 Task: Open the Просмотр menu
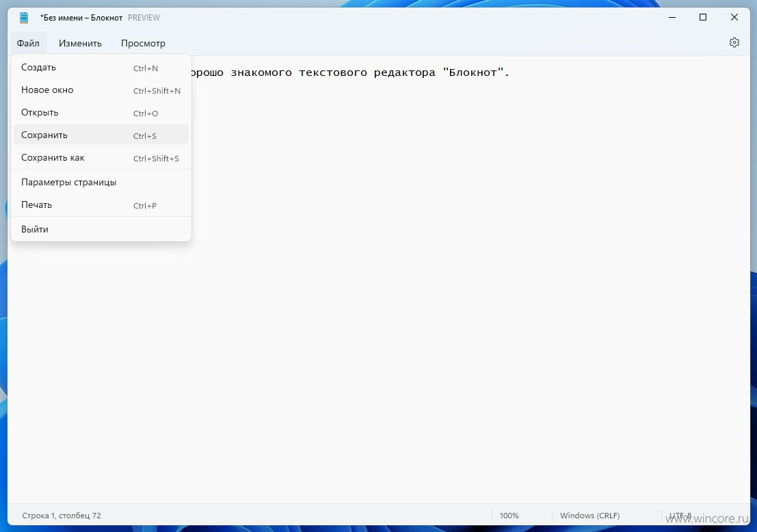pos(143,43)
